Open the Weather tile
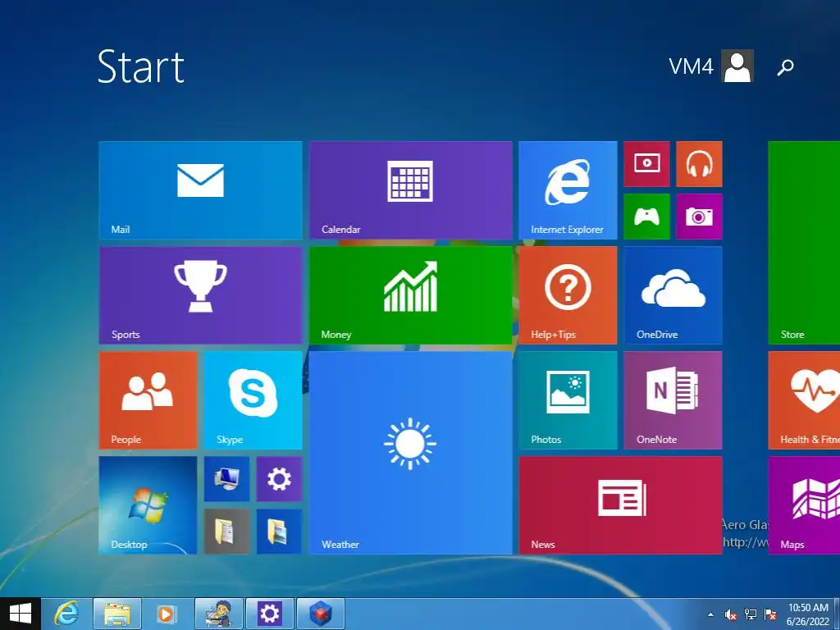Image resolution: width=840 pixels, height=630 pixels. 410,452
